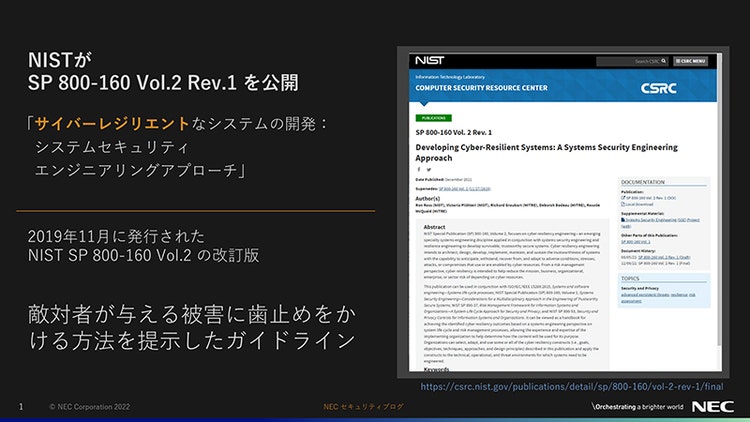
Task: Click the NIST logo in the black header
Action: 430,60
